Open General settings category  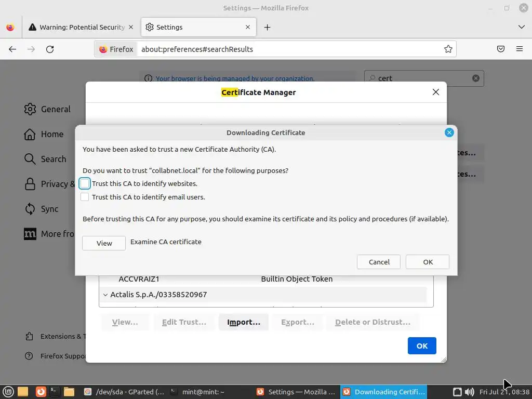pos(47,109)
